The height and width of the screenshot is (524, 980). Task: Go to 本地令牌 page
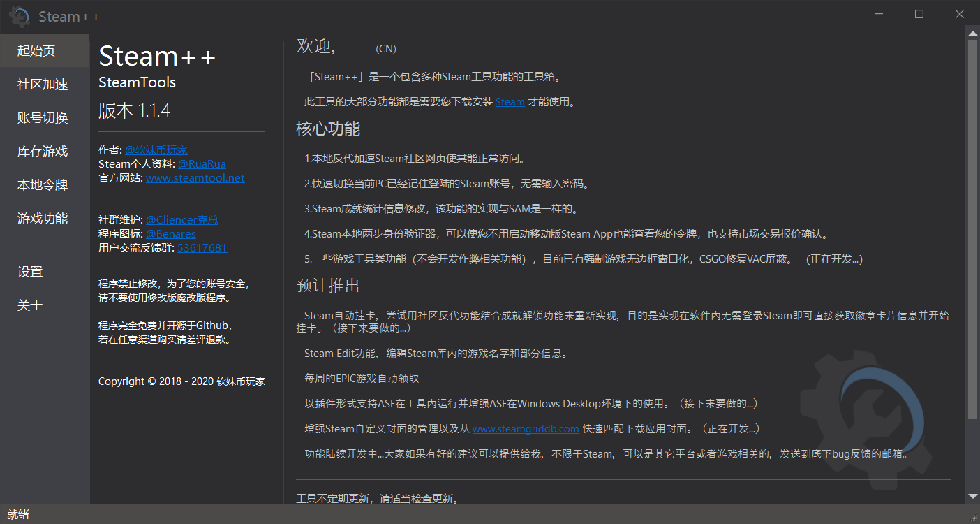[x=45, y=185]
